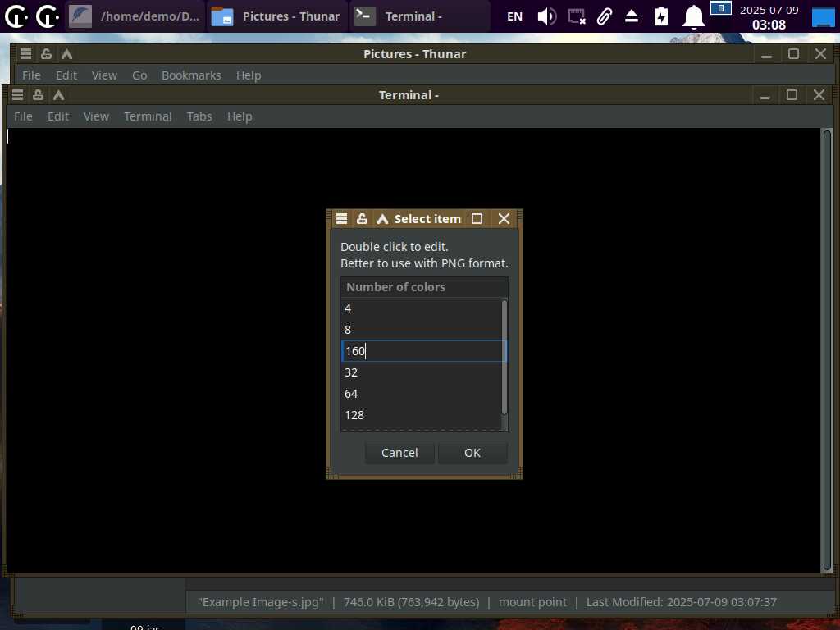Select the 128 colors row
Screen dimensions: 840x630
tap(421, 415)
